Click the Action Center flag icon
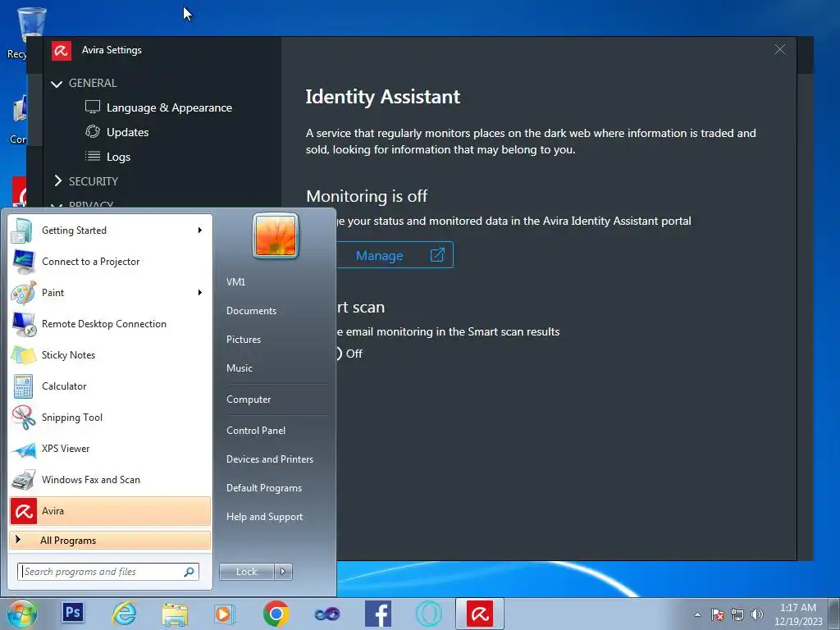Viewport: 840px width, 630px height. (x=718, y=614)
